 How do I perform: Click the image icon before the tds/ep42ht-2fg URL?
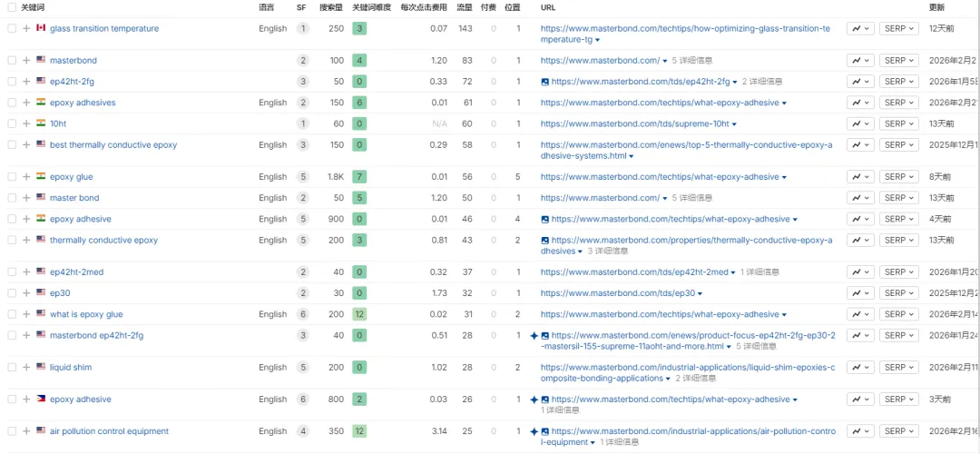point(545,82)
